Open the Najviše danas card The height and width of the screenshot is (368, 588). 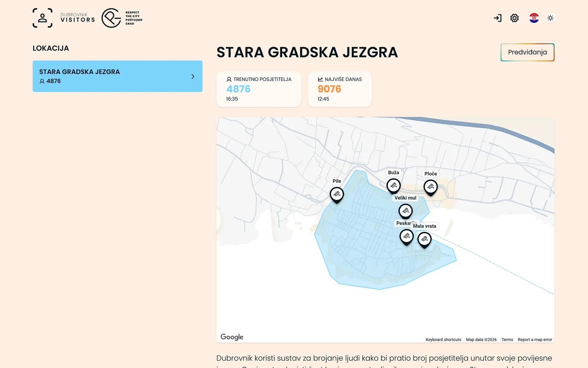(340, 89)
